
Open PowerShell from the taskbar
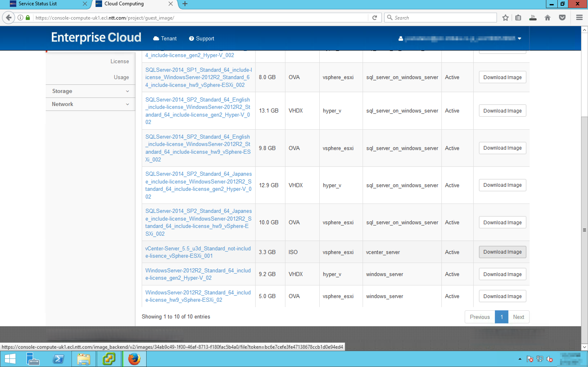[58, 359]
